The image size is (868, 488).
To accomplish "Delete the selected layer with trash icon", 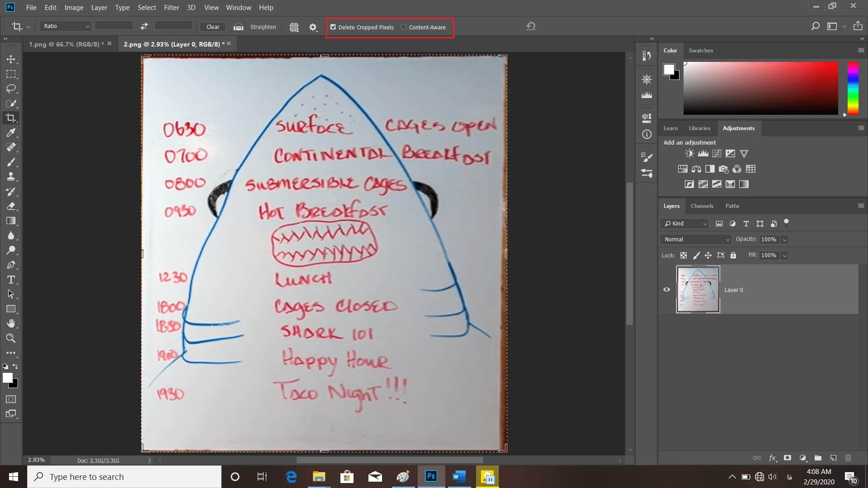I will point(848,458).
